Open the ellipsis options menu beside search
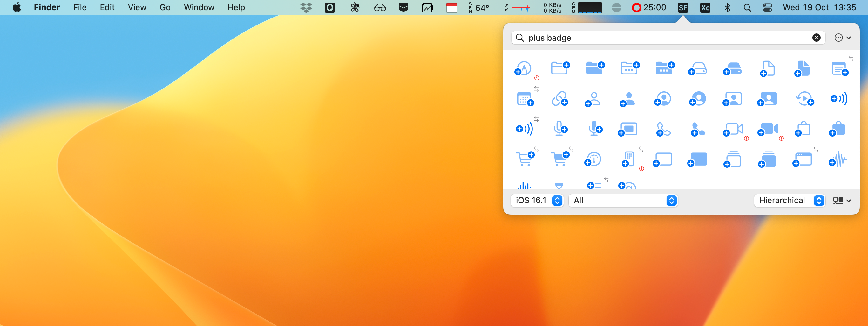This screenshot has height=326, width=868. click(842, 38)
